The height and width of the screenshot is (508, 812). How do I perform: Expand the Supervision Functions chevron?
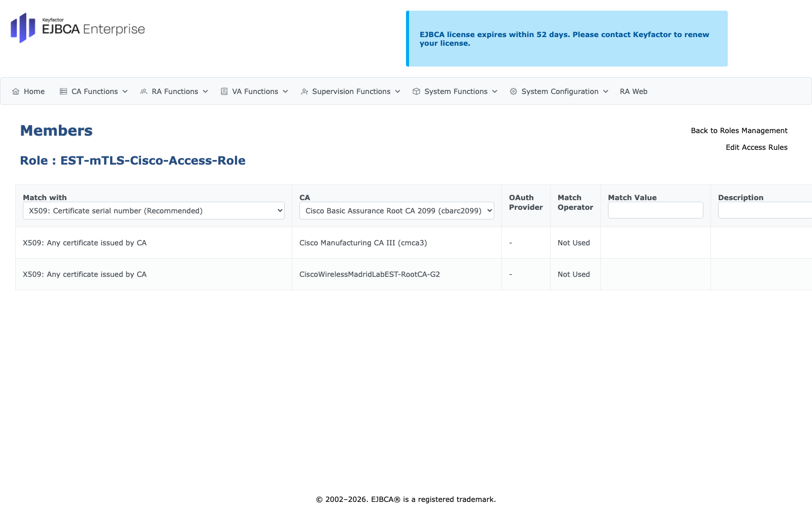pyautogui.click(x=398, y=91)
